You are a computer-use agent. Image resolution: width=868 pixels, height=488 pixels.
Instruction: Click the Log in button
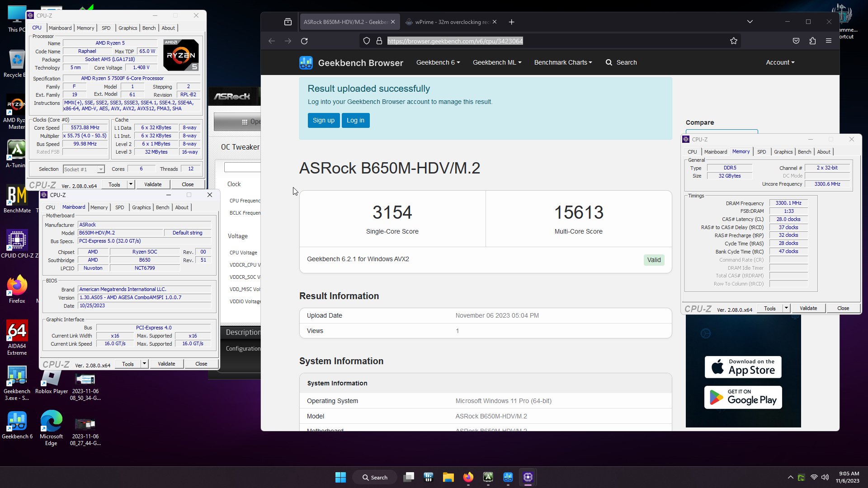click(x=355, y=120)
